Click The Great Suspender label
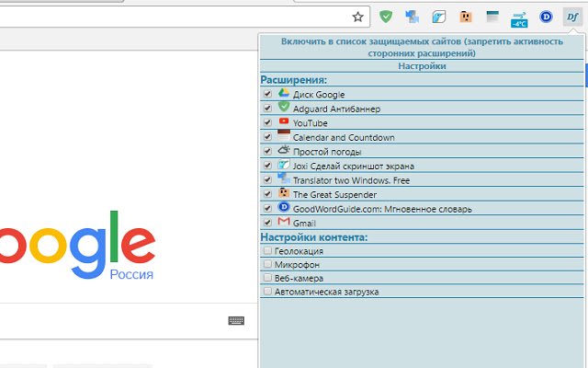Image resolution: width=588 pixels, height=368 pixels. 334,194
